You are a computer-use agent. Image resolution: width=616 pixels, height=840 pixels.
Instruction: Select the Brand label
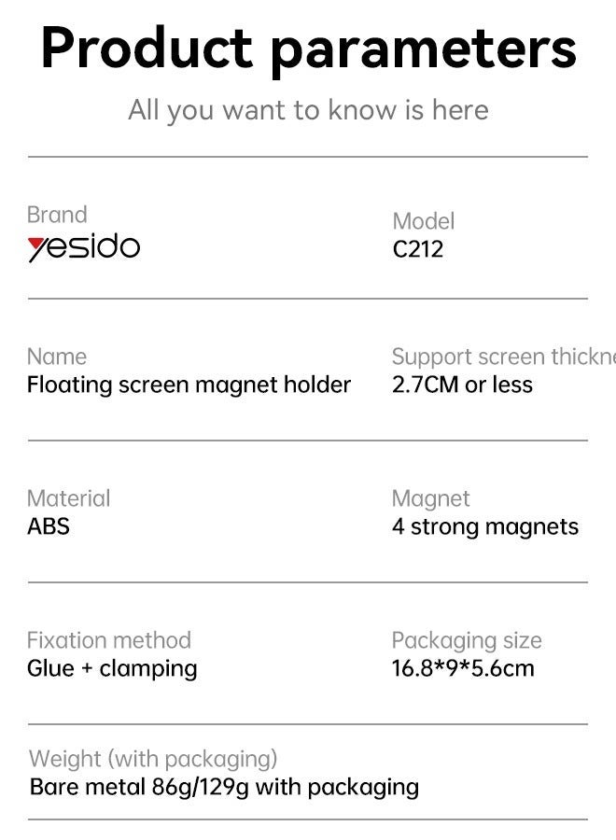tap(57, 215)
